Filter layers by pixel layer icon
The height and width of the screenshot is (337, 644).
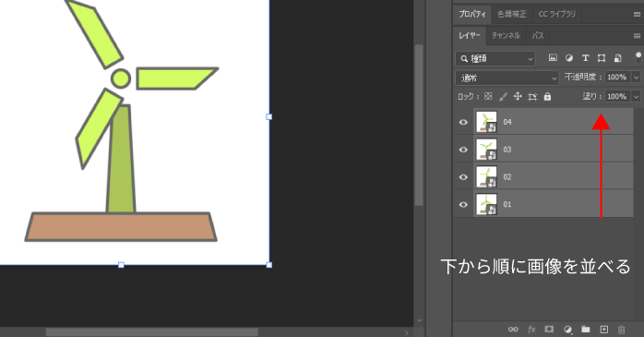click(x=553, y=58)
